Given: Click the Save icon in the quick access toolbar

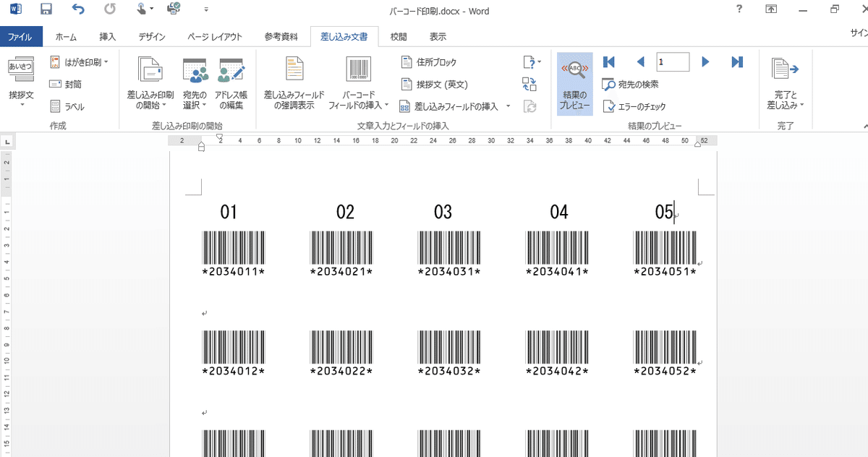Looking at the screenshot, I should point(46,10).
